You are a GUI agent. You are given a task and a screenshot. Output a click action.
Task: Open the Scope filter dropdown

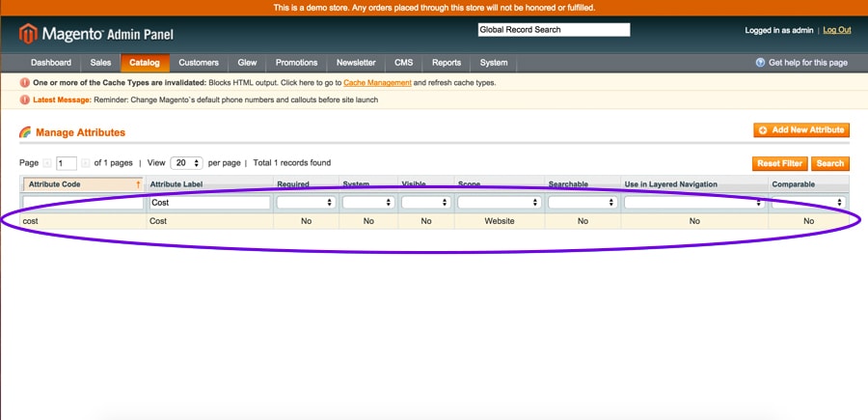click(500, 203)
